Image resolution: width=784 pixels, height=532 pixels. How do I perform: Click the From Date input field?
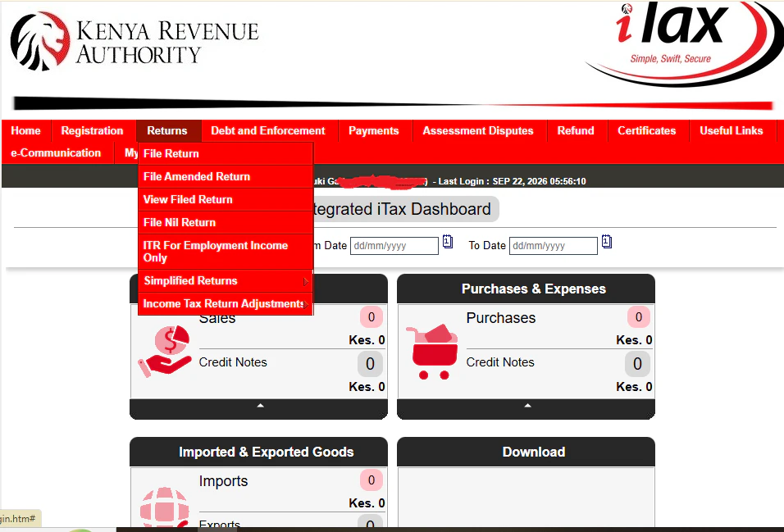click(x=394, y=246)
